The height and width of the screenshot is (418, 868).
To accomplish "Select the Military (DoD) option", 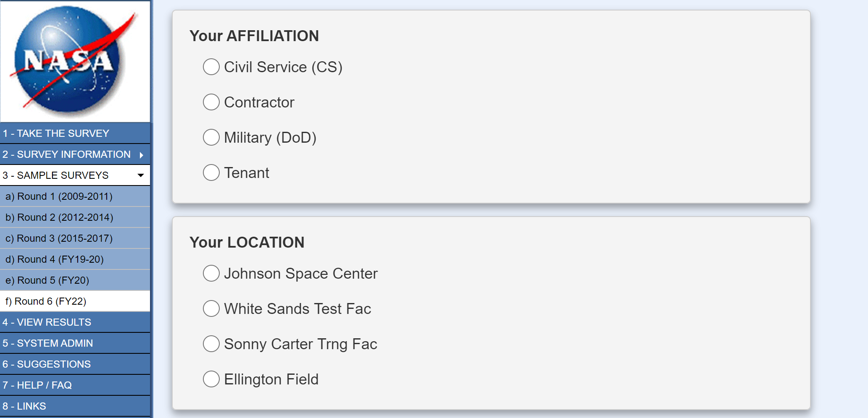I will [211, 137].
